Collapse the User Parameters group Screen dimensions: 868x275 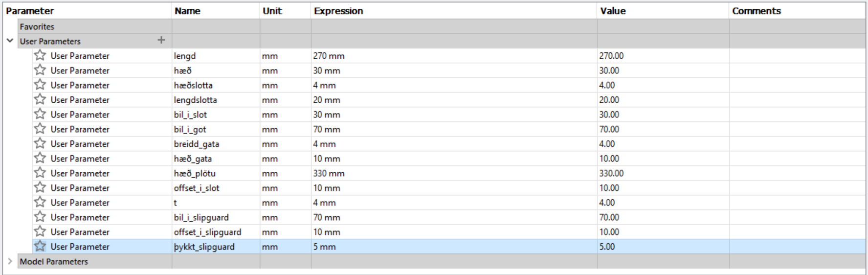coord(10,41)
